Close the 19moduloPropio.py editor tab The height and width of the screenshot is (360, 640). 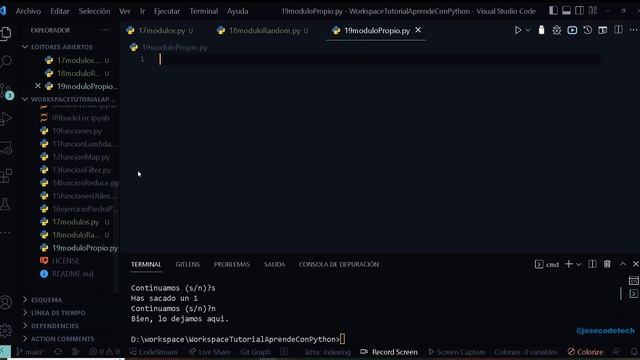coord(418,30)
